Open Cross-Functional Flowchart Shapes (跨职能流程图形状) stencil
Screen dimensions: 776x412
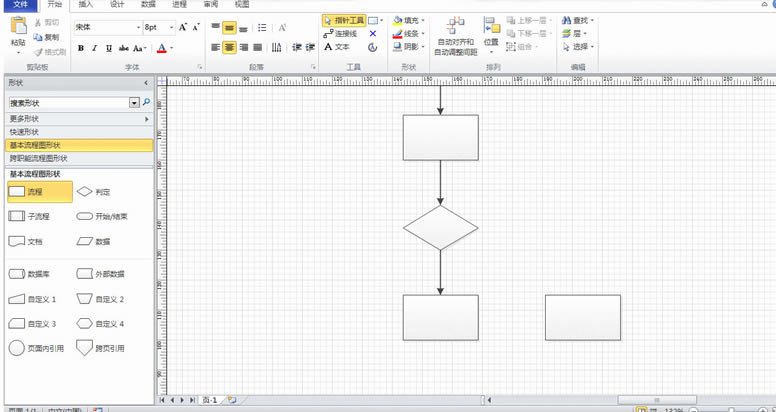[79, 158]
